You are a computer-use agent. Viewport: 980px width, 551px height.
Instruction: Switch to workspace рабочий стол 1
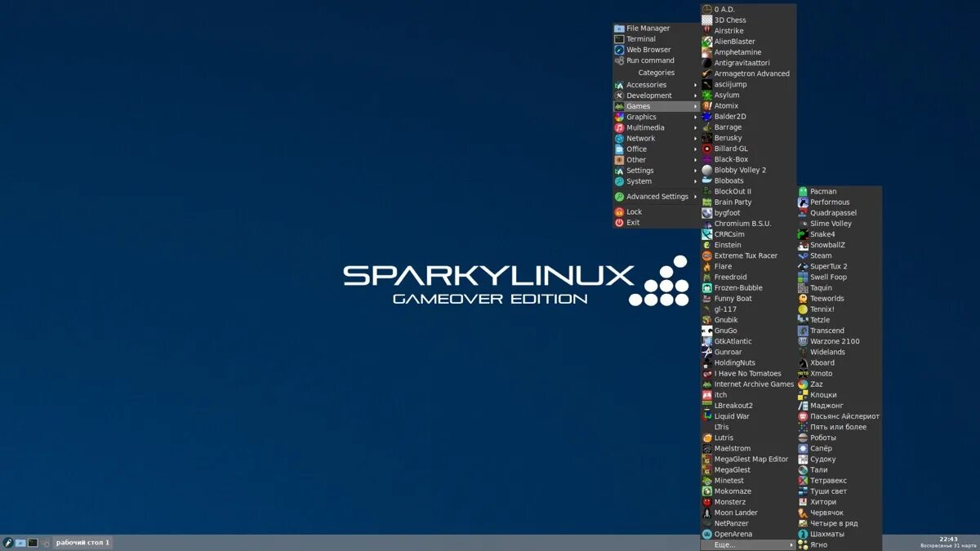click(82, 542)
